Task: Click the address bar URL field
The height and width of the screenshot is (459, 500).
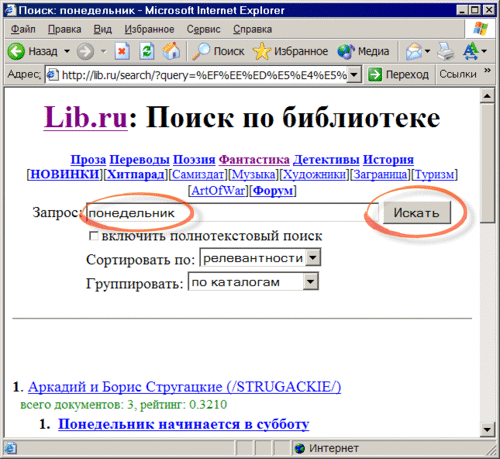Action: click(203, 75)
